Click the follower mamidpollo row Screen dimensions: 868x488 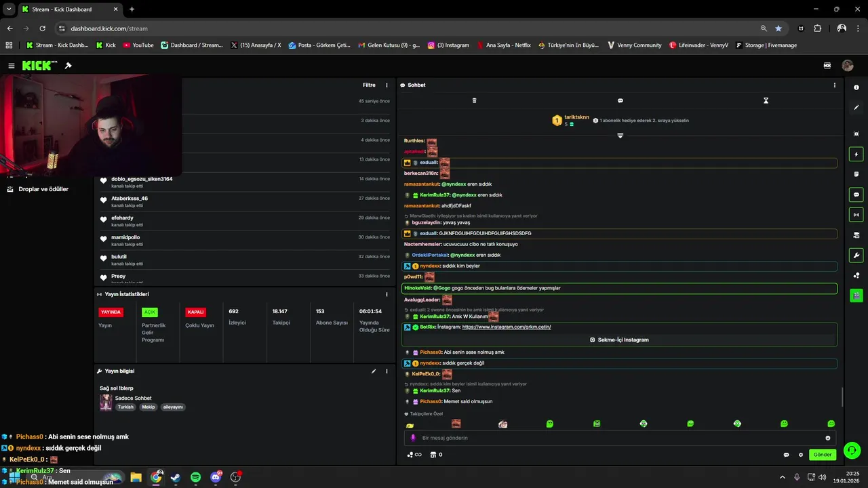tap(244, 241)
